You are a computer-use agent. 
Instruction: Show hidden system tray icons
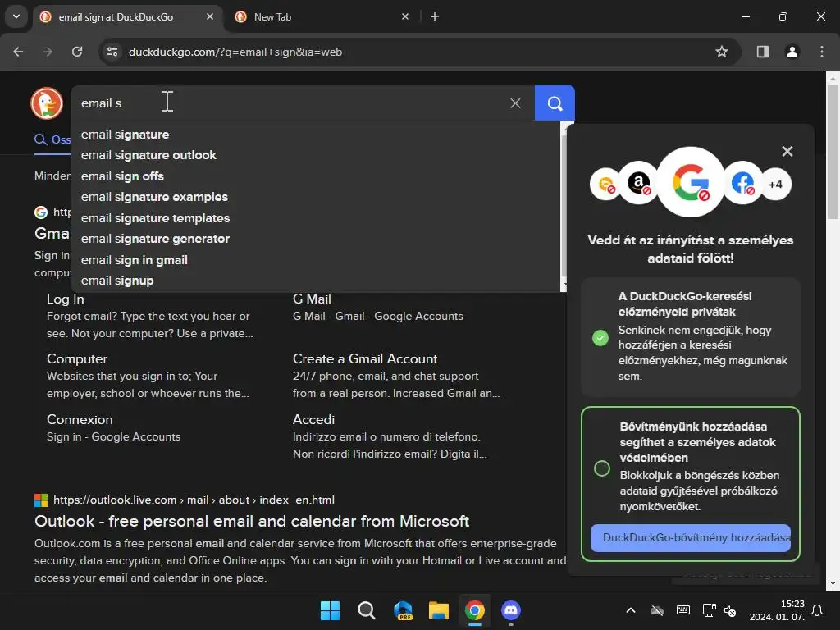pos(631,610)
